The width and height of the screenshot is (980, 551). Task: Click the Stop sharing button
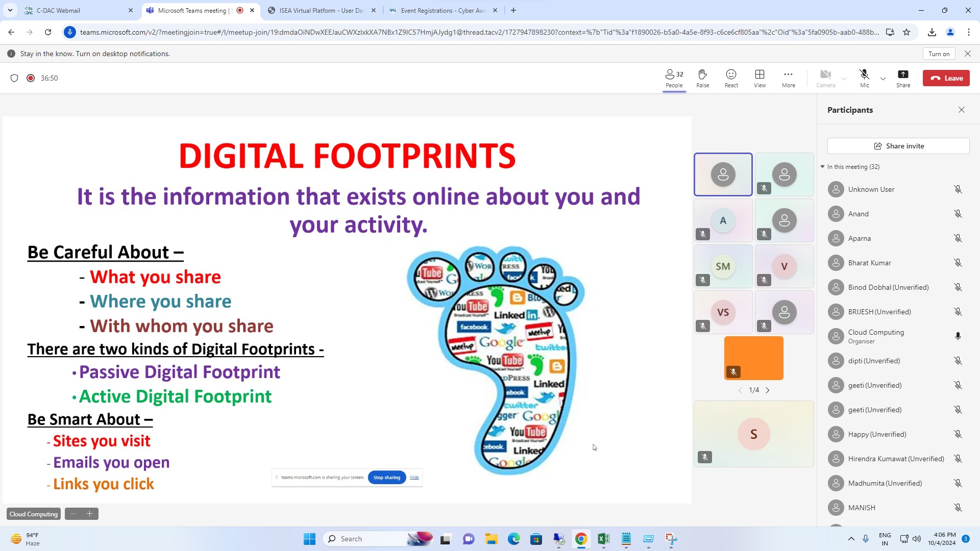(387, 478)
